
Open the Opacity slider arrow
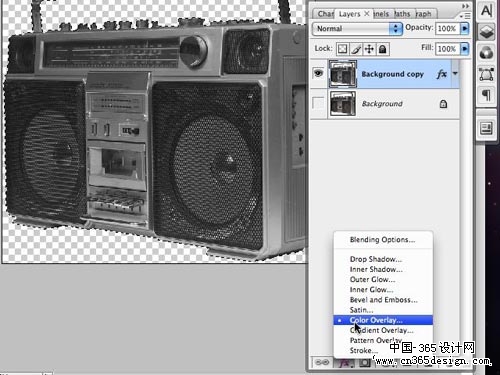(464, 28)
